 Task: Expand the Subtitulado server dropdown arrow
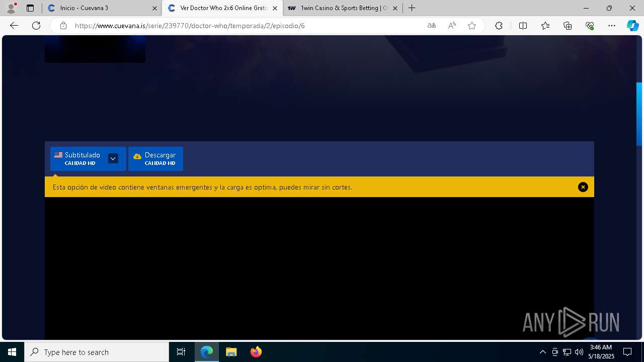(113, 158)
